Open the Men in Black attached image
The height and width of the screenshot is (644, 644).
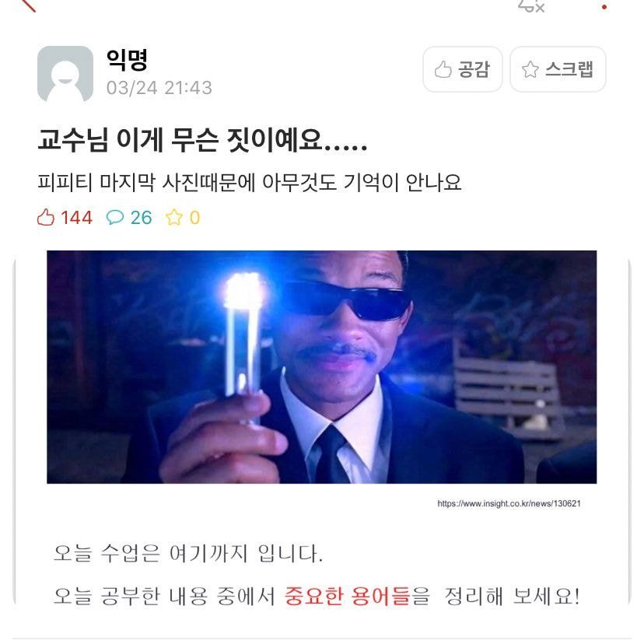321,367
